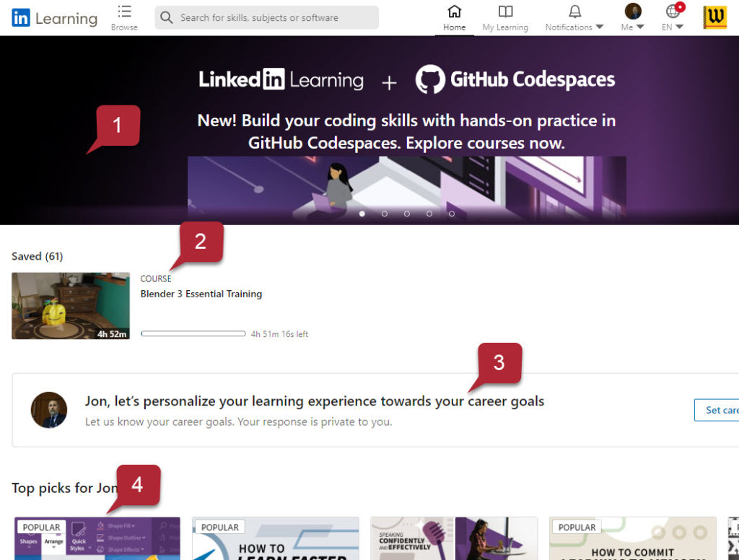The image size is (739, 560).
Task: Click Jon's profile photo in career card
Action: [x=49, y=410]
